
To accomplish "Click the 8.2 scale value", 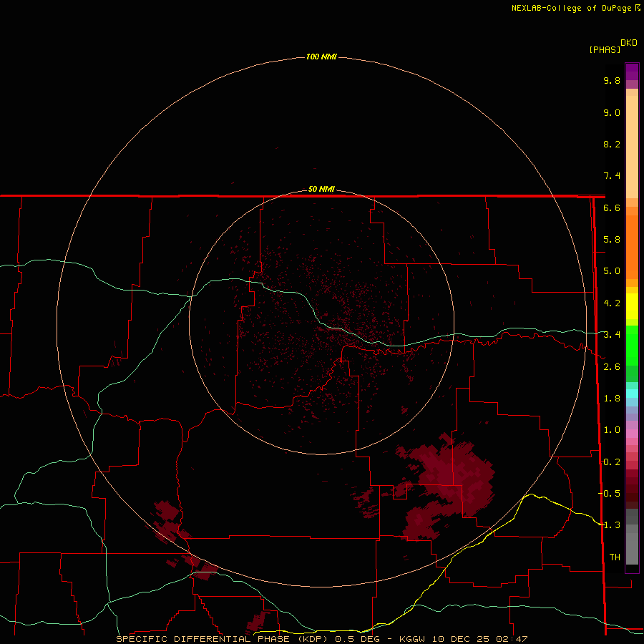I will pos(612,144).
